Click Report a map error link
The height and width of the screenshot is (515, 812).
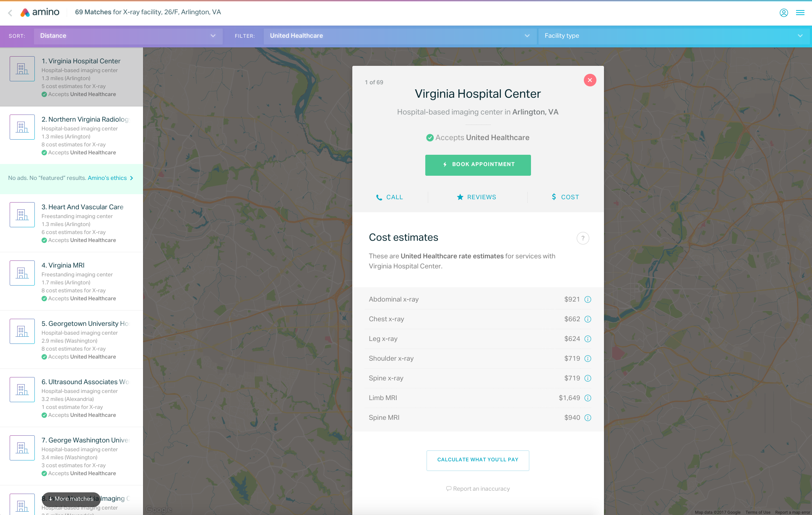click(x=792, y=512)
